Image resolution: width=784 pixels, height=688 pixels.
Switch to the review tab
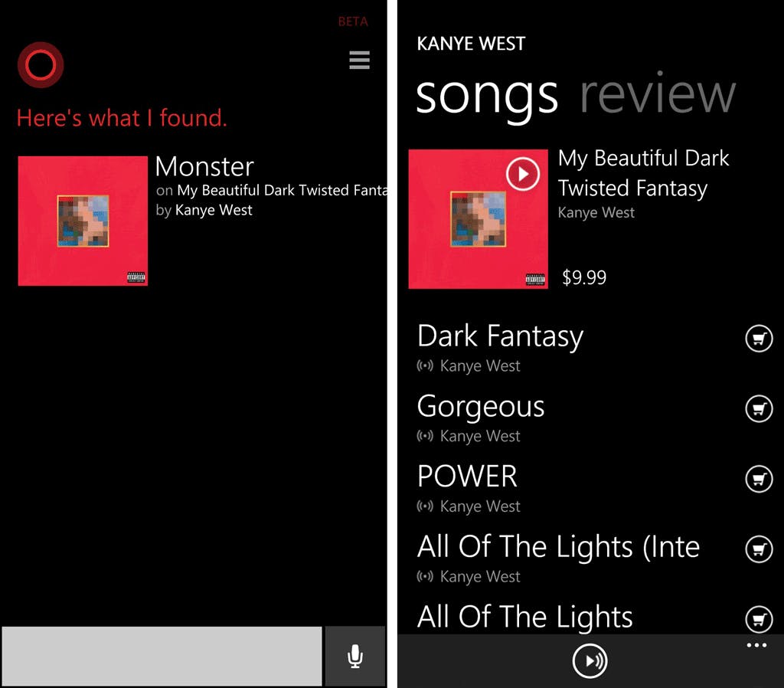click(657, 95)
